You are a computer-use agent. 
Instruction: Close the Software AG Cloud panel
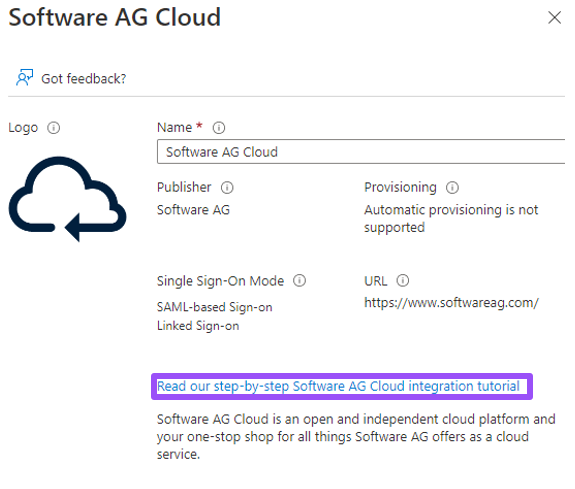click(x=554, y=18)
